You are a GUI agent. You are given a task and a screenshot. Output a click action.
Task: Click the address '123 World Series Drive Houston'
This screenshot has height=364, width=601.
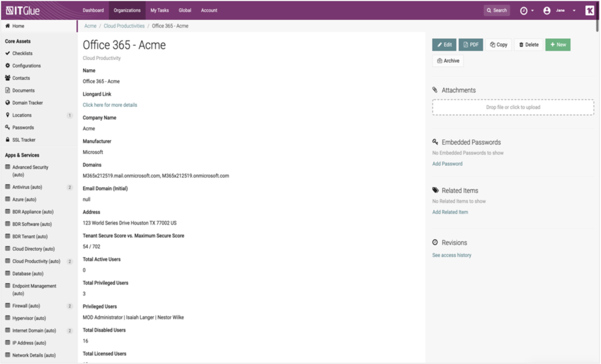click(x=130, y=223)
